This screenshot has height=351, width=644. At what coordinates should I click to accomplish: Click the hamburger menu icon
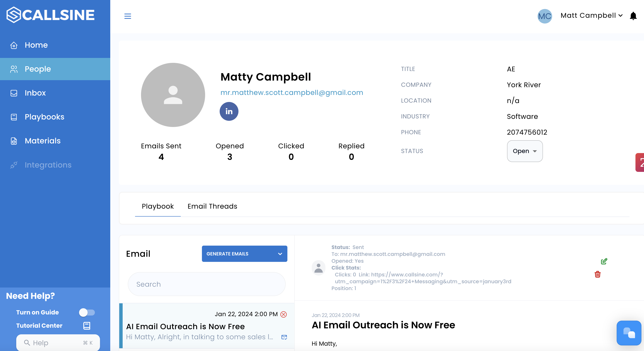coord(128,16)
